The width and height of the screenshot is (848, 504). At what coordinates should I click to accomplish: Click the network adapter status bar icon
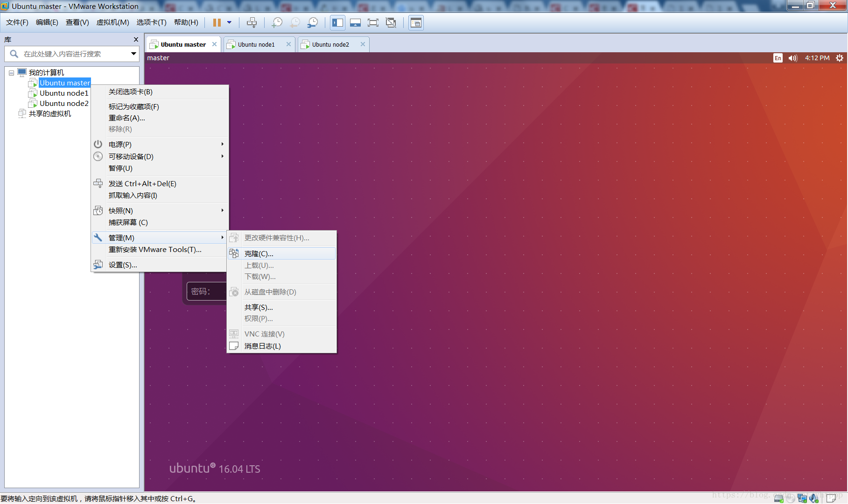[802, 498]
